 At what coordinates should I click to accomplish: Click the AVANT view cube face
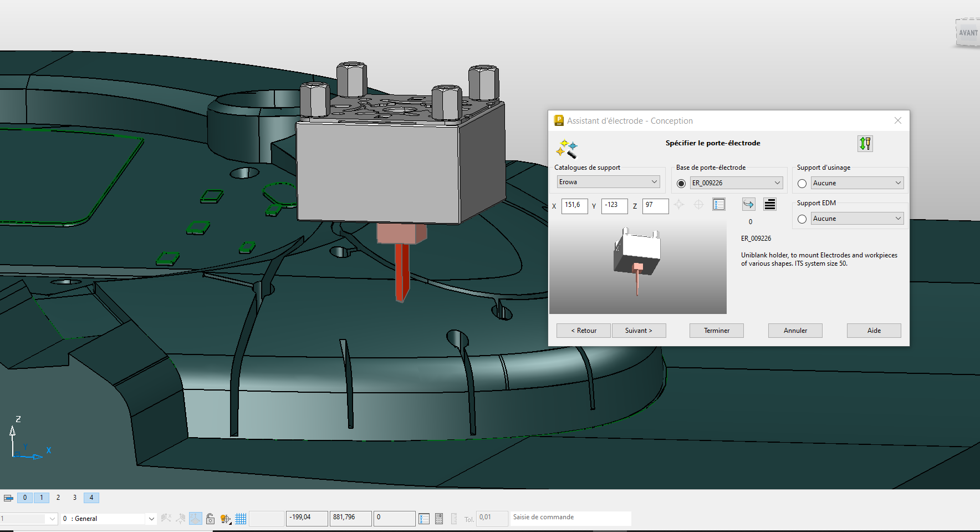coord(968,33)
